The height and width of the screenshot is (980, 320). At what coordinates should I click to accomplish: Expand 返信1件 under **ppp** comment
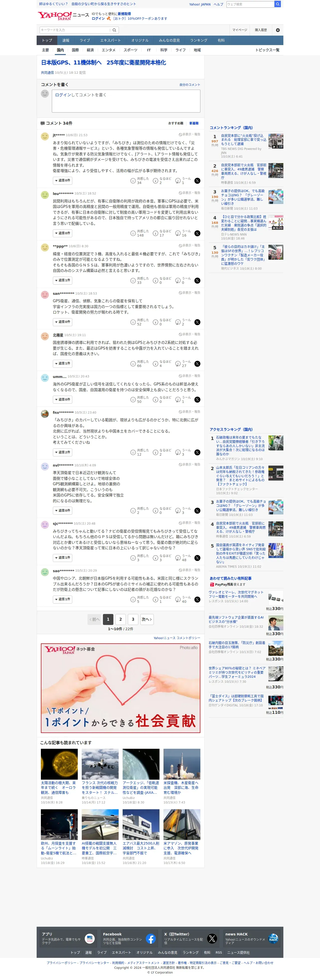pos(63,280)
